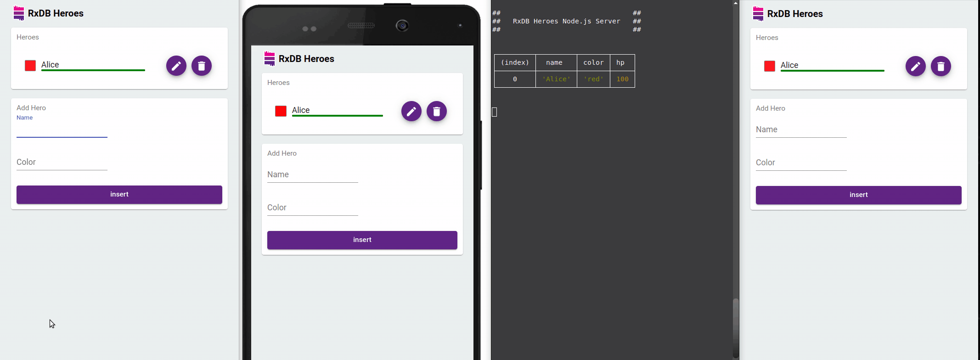Click 'red' cell in terminal table
980x360 pixels.
click(x=593, y=79)
